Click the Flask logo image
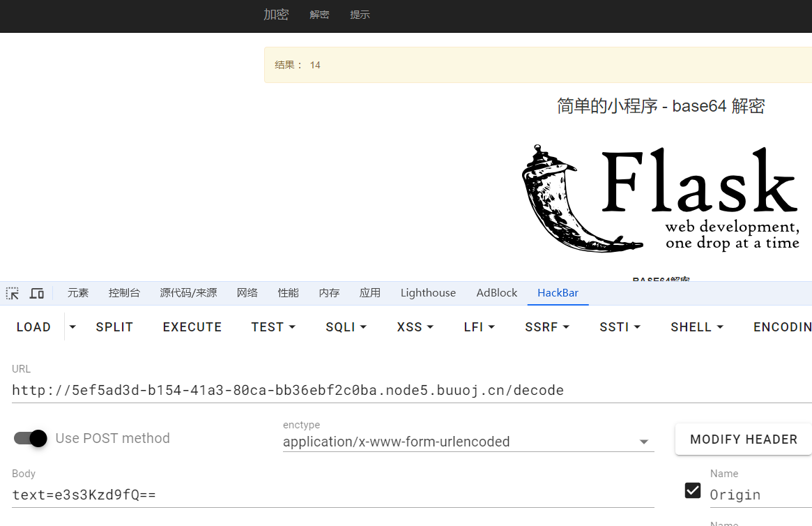812x526 pixels. (x=660, y=199)
